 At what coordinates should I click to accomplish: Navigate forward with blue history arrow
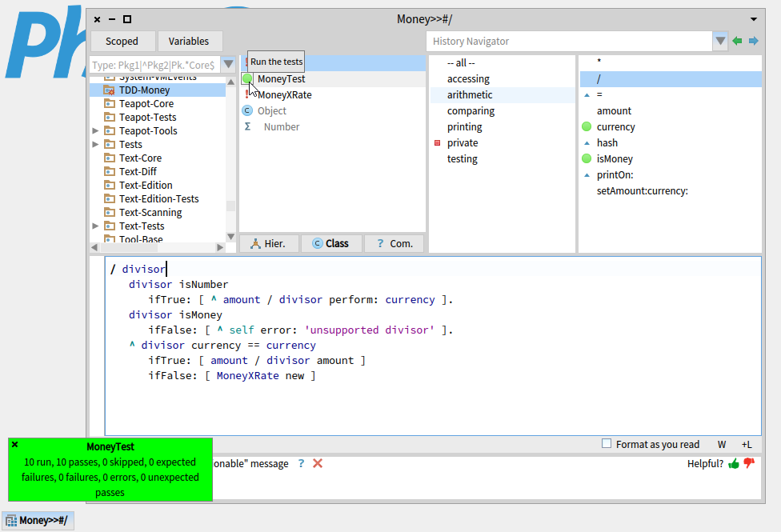pos(753,42)
